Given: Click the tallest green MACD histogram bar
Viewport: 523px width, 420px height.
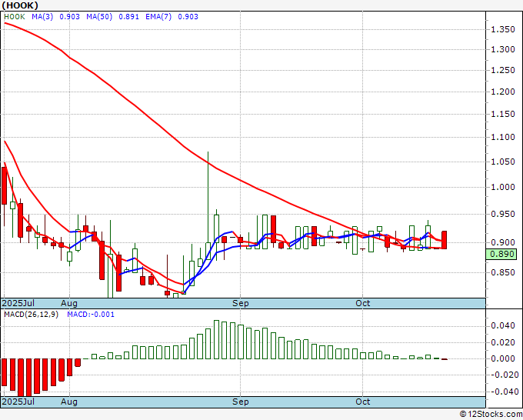Looking at the screenshot, I should click(217, 339).
